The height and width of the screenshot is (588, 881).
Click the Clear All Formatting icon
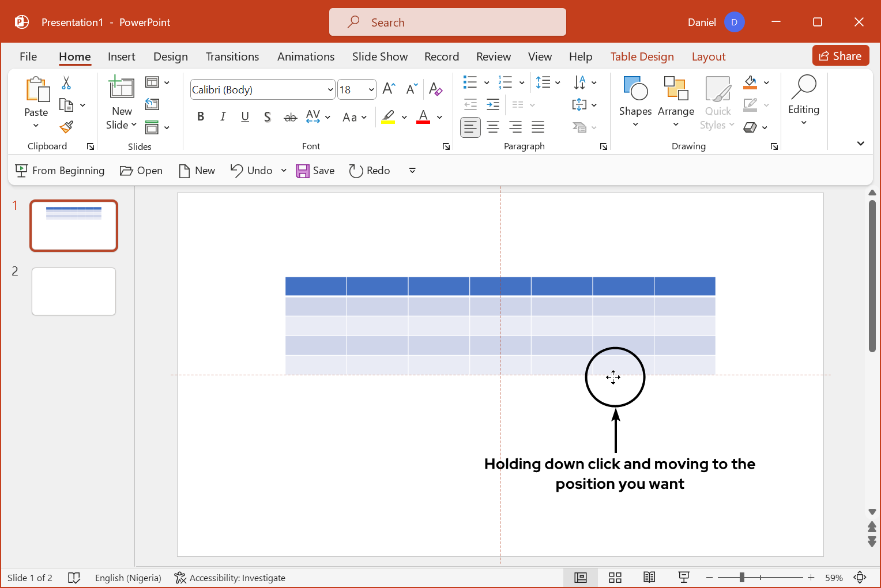click(x=435, y=89)
